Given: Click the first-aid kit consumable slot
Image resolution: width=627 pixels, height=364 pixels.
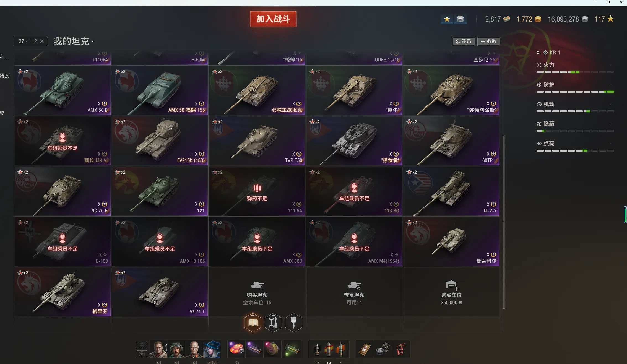Looking at the screenshot, I should (x=365, y=349).
